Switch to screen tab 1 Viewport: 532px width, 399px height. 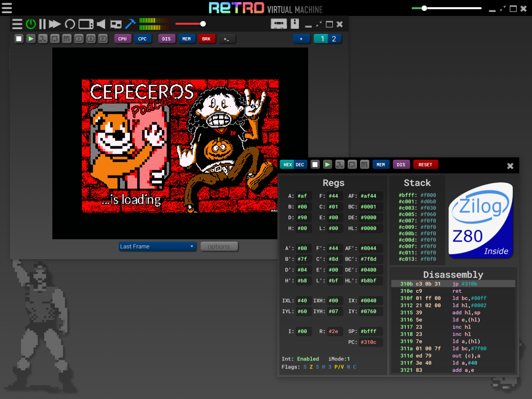(321, 39)
